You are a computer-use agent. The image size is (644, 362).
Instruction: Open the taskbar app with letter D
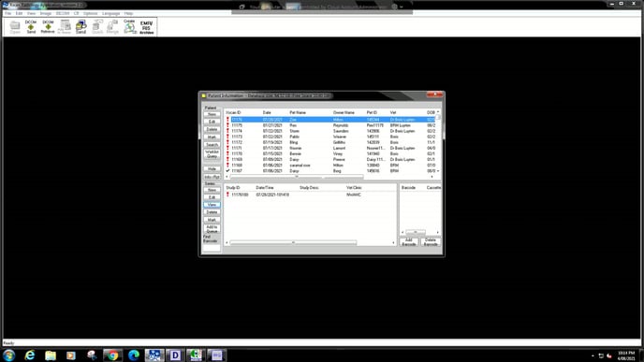(x=175, y=355)
